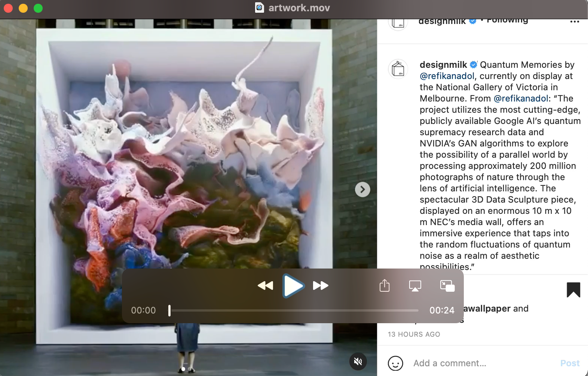Click the fast-forward button in player controls
Screen dimensions: 588x376
321,286
